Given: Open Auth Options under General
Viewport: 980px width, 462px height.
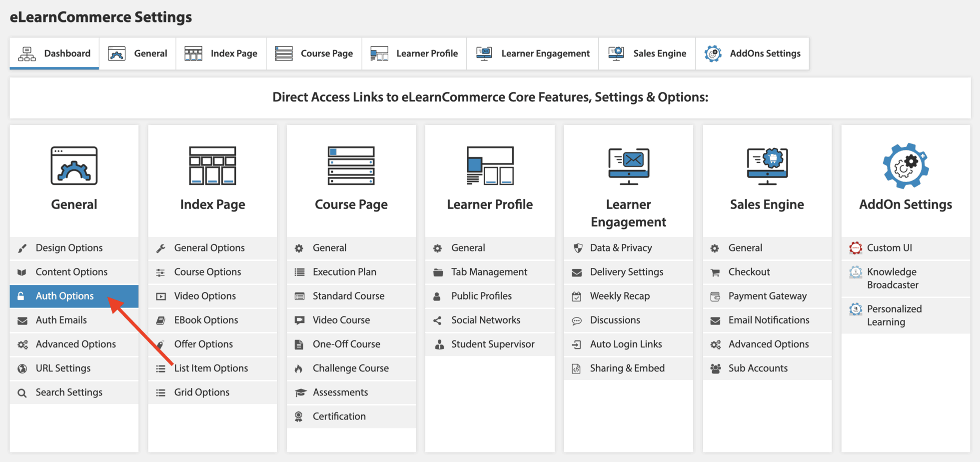Looking at the screenshot, I should (64, 295).
